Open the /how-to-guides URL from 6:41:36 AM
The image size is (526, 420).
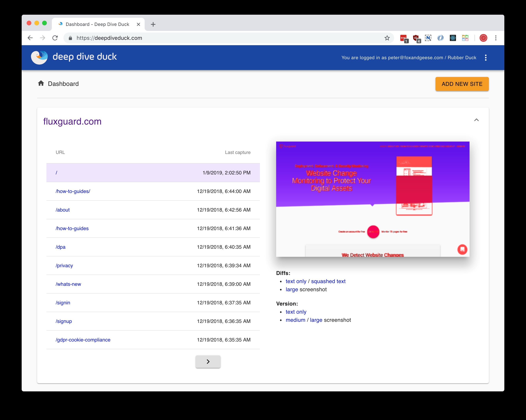[x=72, y=228]
